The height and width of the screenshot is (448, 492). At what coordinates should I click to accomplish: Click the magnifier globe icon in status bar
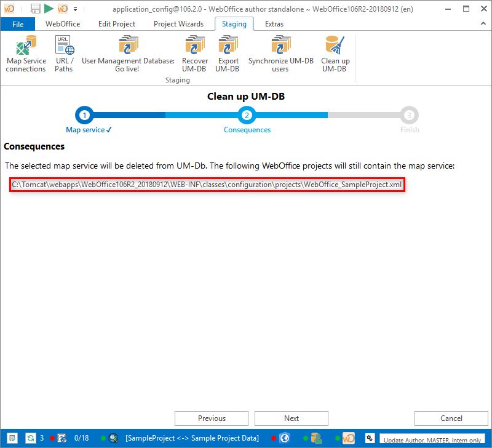click(x=113, y=438)
